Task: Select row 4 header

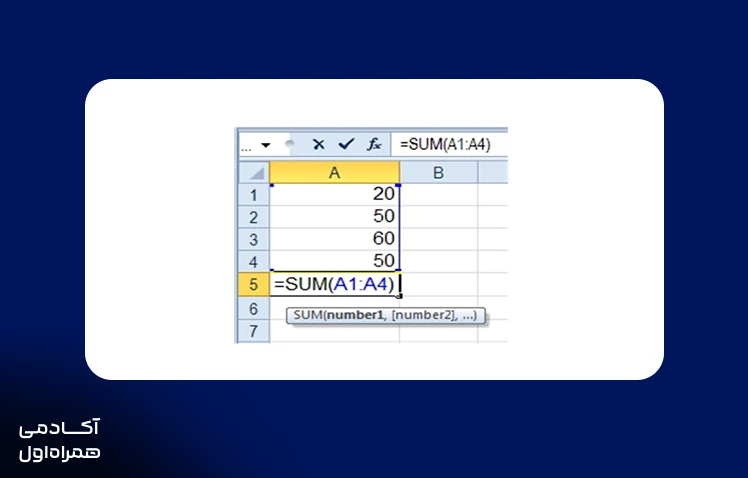Action: [x=254, y=261]
